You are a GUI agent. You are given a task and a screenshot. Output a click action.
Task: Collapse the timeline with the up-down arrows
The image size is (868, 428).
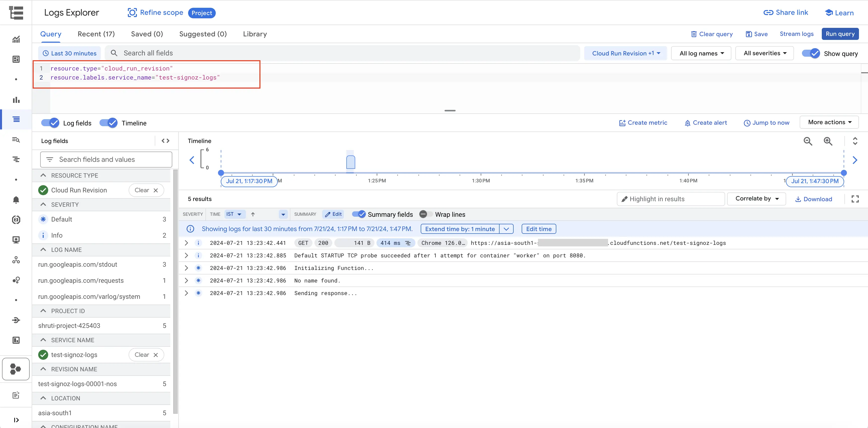855,141
